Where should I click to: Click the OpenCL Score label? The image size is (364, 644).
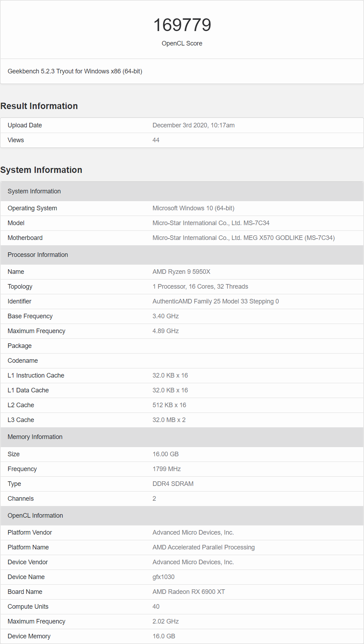[x=182, y=43]
